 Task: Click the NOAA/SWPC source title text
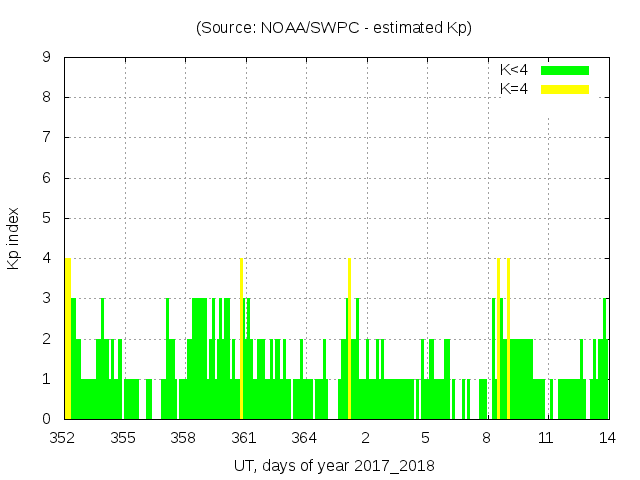[334, 27]
